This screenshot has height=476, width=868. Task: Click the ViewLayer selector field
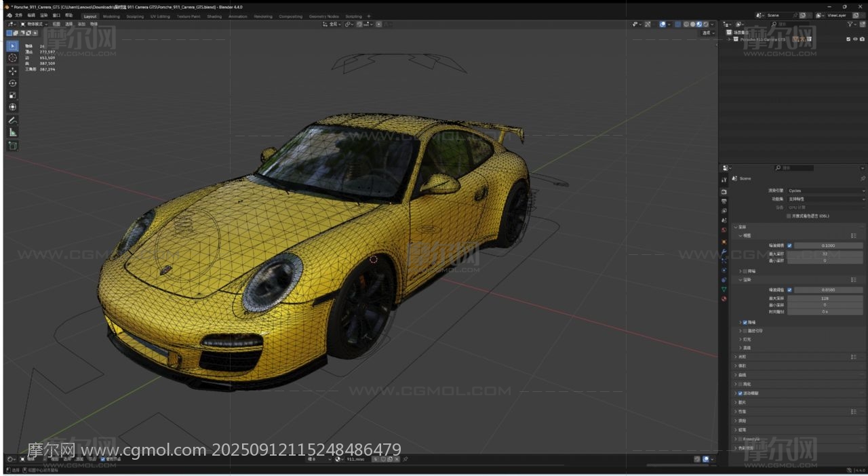click(x=839, y=15)
